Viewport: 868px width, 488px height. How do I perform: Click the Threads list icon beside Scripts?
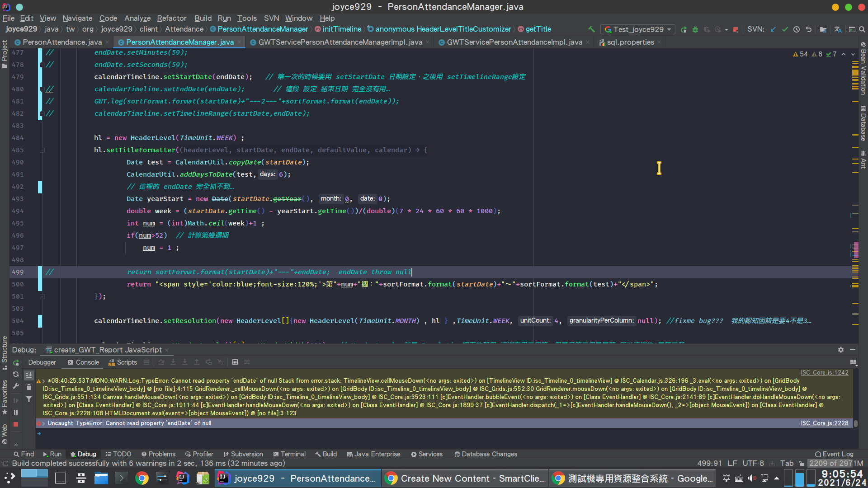[146, 362]
